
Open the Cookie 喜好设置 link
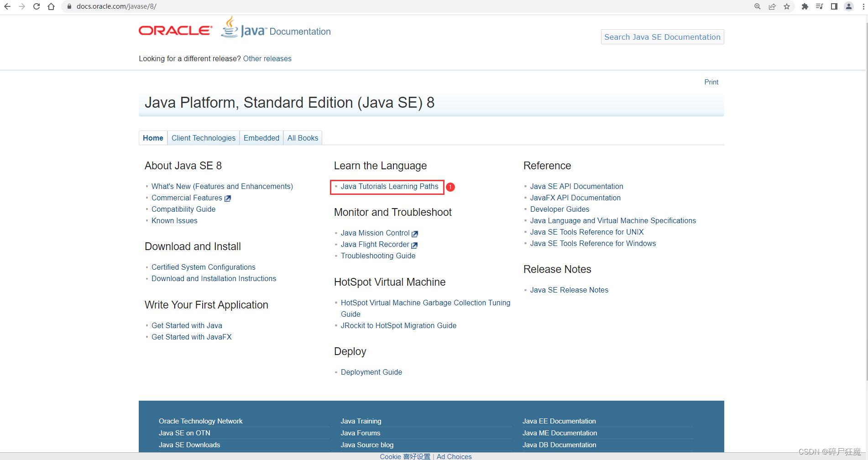(x=405, y=456)
